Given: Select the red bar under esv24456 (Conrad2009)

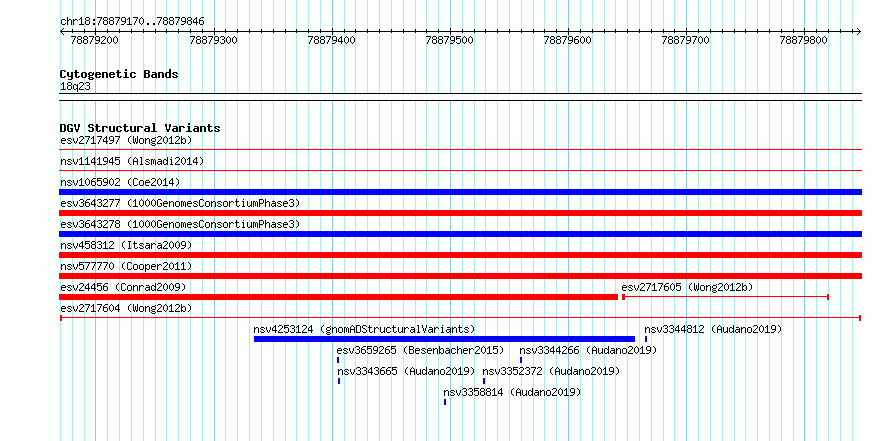Looking at the screenshot, I should point(339,297).
